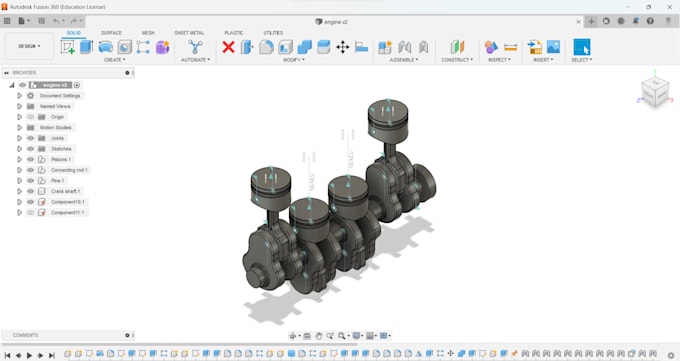Select the Hole tool

[124, 47]
